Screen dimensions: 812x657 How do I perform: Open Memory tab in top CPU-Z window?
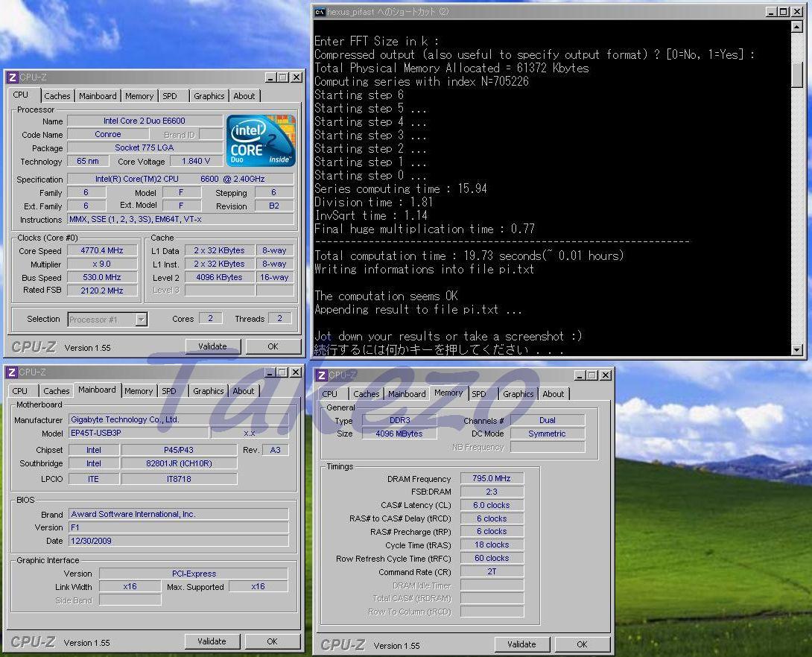(139, 96)
